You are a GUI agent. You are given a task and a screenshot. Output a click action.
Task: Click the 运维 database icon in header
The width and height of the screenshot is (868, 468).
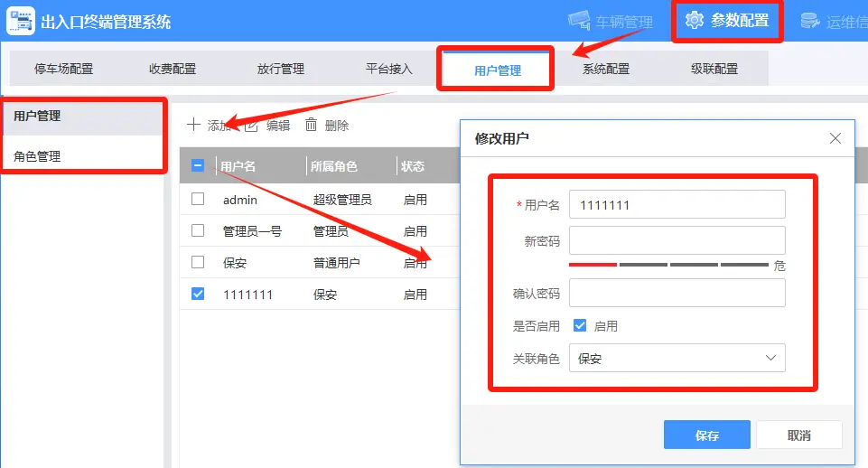tap(810, 21)
